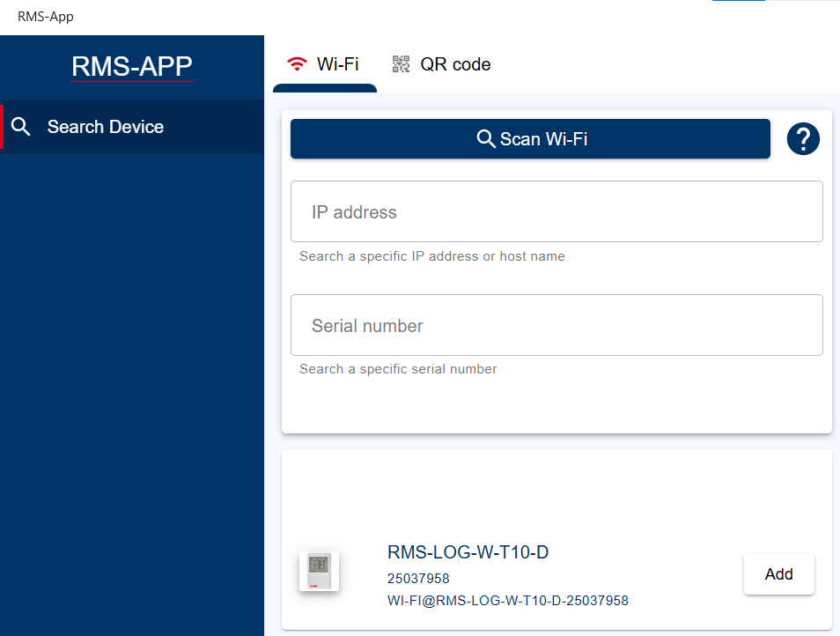Image resolution: width=840 pixels, height=636 pixels.
Task: Add the RMS-LOG-W-T10-D device
Action: tap(779, 573)
